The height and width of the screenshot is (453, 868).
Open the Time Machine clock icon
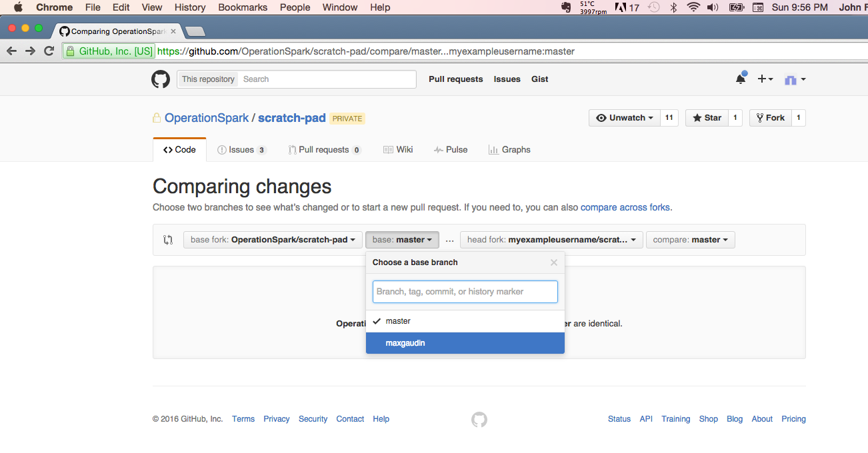coord(654,7)
